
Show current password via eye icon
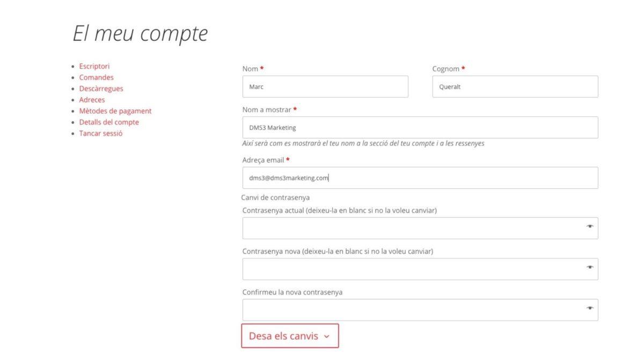590,226
